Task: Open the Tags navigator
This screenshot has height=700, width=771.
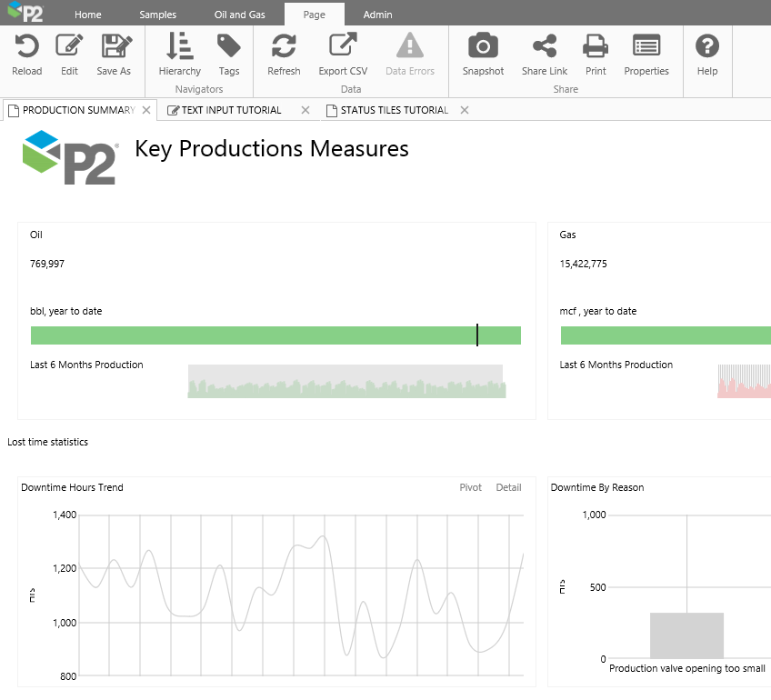Action: (x=229, y=47)
